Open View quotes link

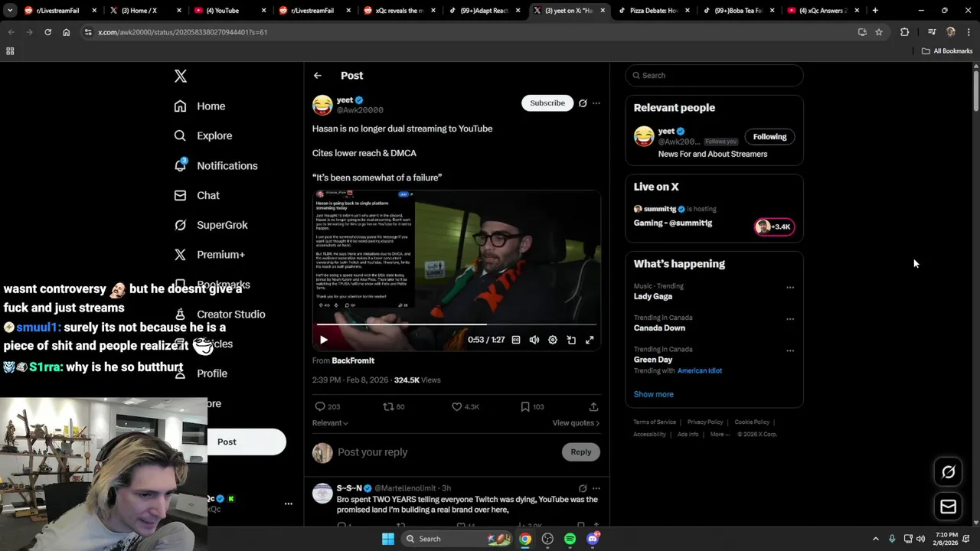click(576, 423)
